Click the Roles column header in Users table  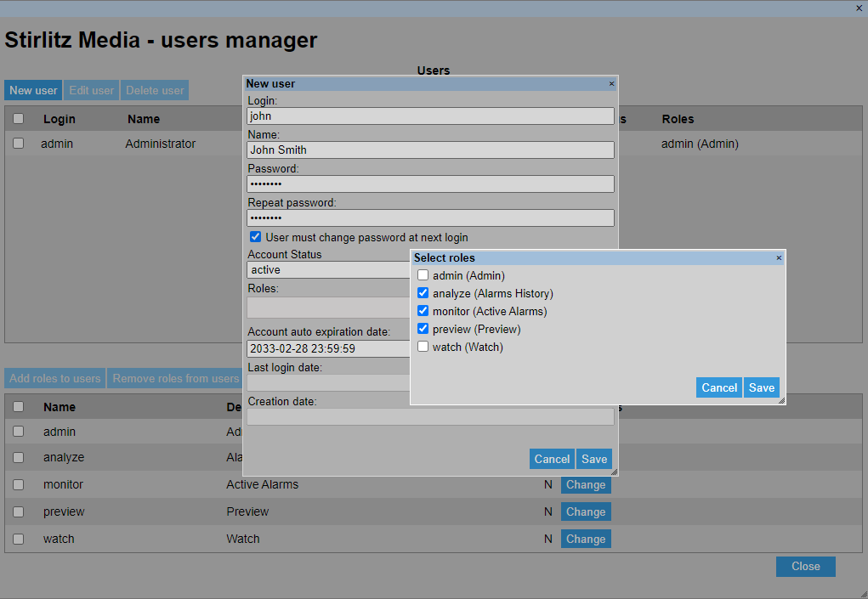(x=678, y=119)
